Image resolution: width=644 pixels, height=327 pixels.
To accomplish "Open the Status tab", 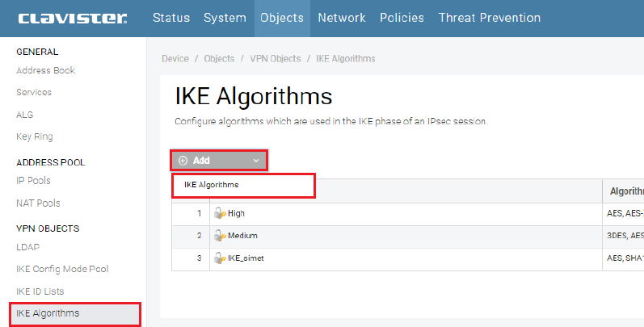I will tap(171, 18).
